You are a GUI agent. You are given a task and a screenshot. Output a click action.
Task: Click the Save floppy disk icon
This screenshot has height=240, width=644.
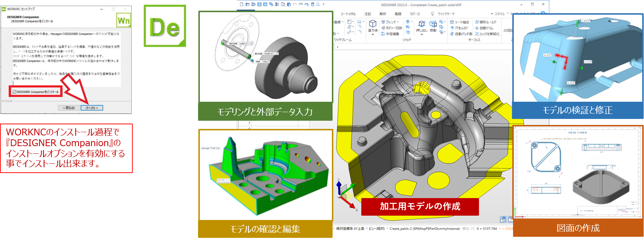pos(259,4)
